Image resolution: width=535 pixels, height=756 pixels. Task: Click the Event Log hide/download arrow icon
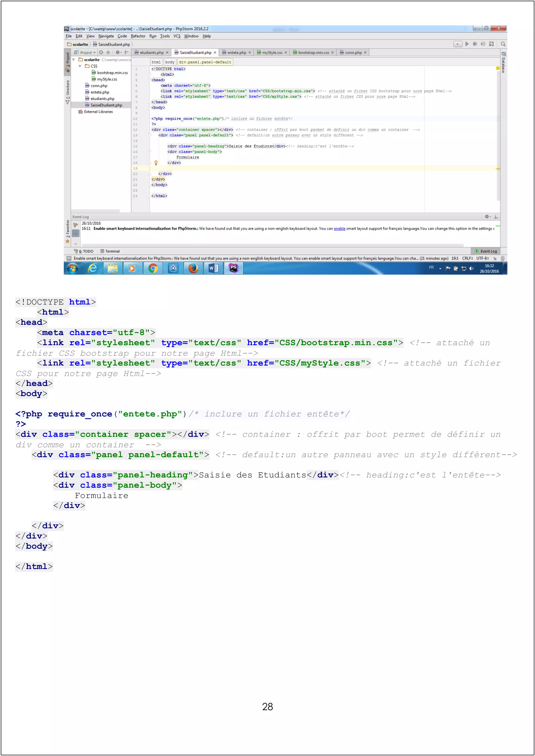[x=496, y=217]
